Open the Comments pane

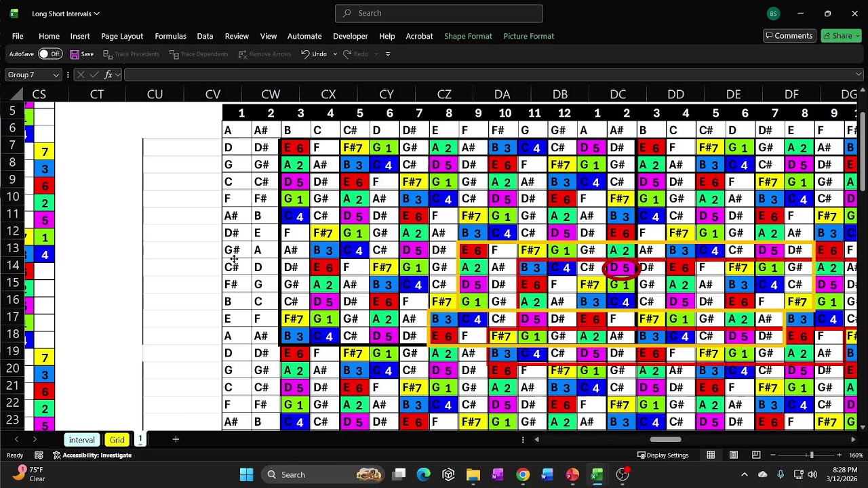pyautogui.click(x=789, y=36)
